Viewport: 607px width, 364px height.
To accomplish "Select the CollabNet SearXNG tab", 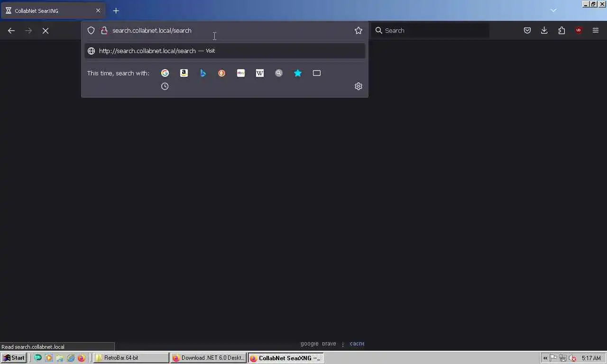I will click(x=52, y=10).
